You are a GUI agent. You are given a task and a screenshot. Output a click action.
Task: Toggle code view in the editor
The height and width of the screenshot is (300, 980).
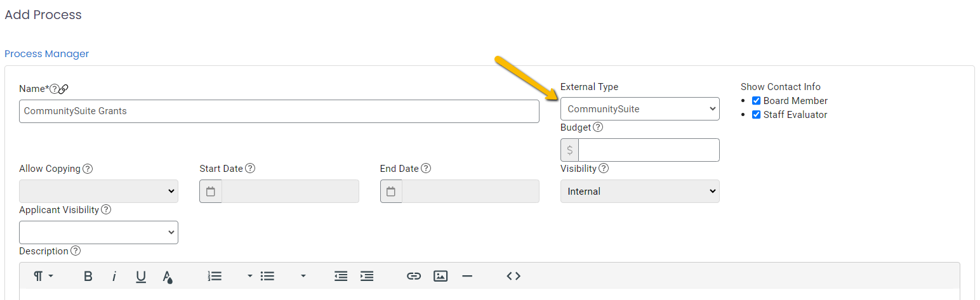click(513, 276)
